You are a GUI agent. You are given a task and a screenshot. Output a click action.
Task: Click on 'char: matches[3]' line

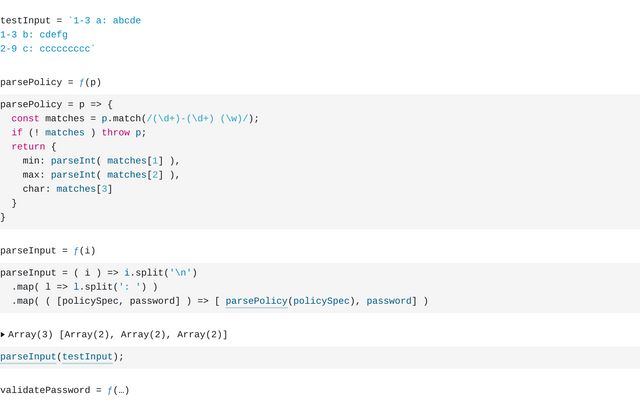(67, 189)
